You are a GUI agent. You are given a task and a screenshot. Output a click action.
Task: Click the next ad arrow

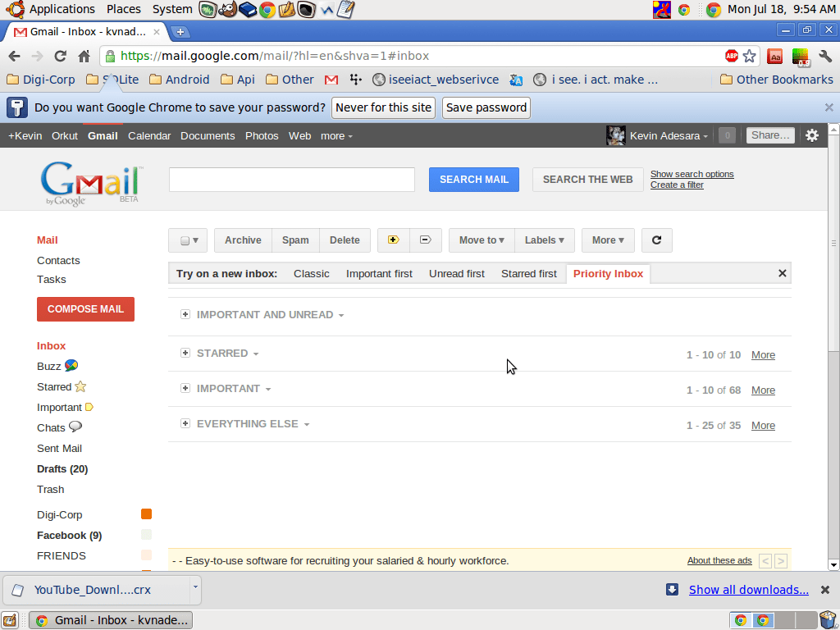pos(781,561)
